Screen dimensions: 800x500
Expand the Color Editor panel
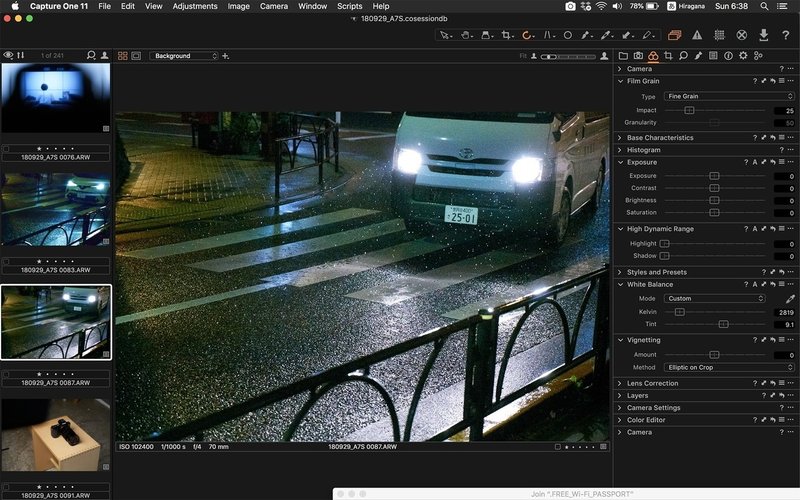point(620,420)
